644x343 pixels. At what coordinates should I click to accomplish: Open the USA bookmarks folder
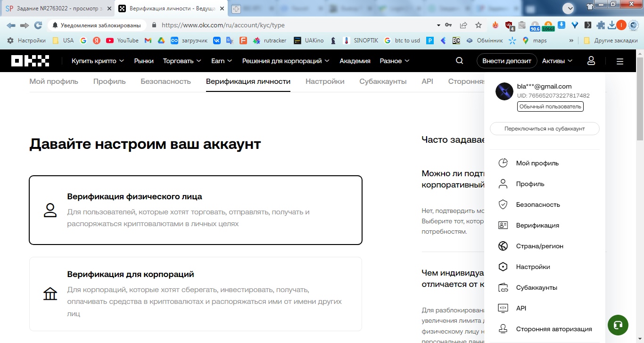63,41
